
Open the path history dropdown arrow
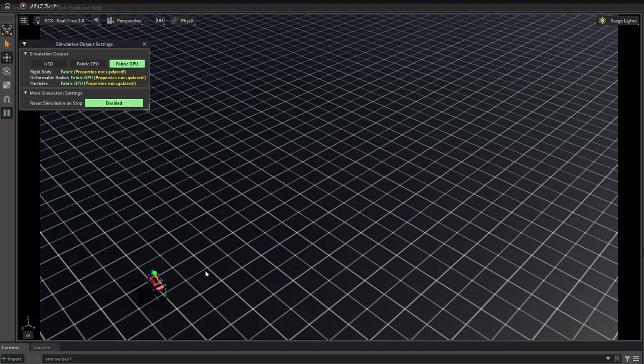tap(608, 359)
